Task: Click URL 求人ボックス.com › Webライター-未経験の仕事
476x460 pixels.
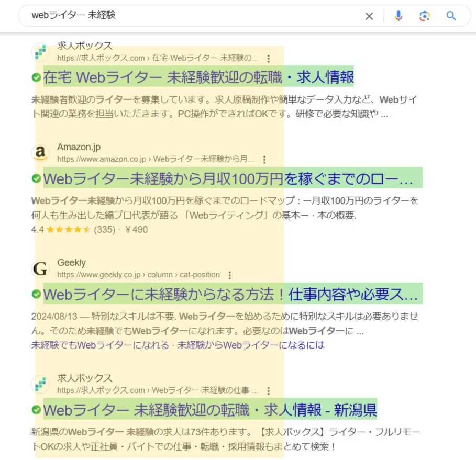Action: pyautogui.click(x=158, y=390)
